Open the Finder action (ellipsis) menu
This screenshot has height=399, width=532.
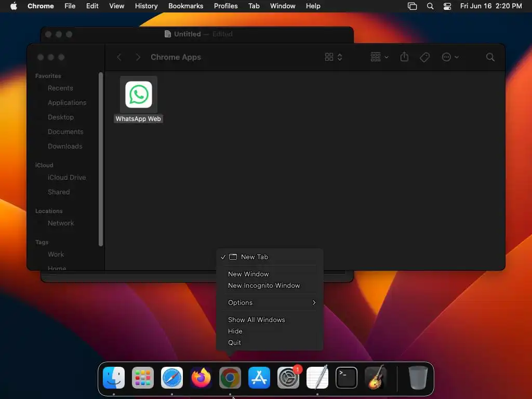[450, 57]
